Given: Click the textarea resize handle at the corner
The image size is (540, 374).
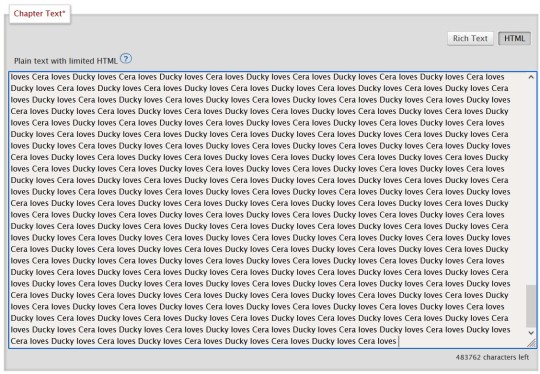Looking at the screenshot, I should (532, 343).
